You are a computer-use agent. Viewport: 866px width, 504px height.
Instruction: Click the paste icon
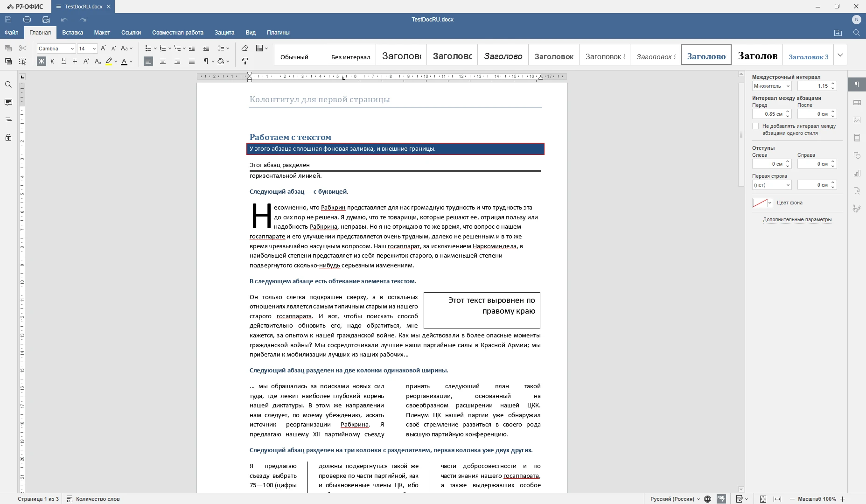[8, 61]
